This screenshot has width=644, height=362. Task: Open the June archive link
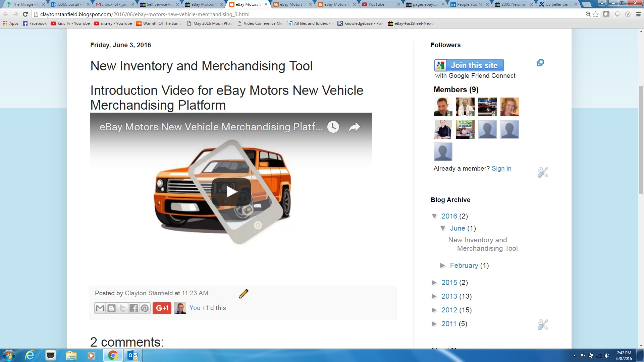pos(458,228)
